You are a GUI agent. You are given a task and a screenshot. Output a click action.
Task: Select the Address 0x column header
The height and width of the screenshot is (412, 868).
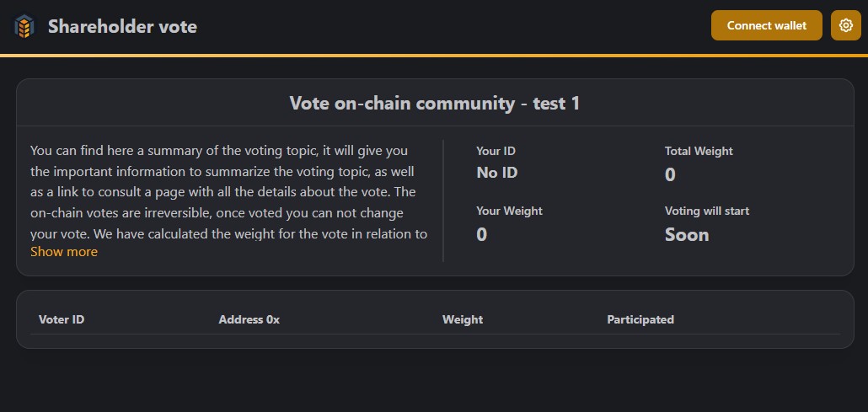point(249,319)
